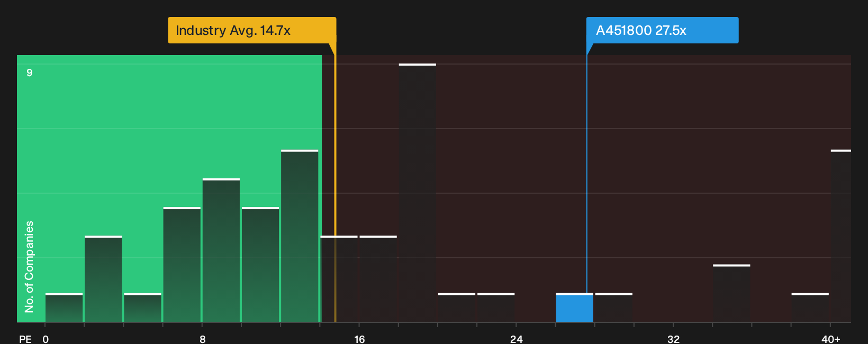Viewport: 868px width, 344px height.
Task: Select the blue highlighted A451800 bar
Action: 574,307
